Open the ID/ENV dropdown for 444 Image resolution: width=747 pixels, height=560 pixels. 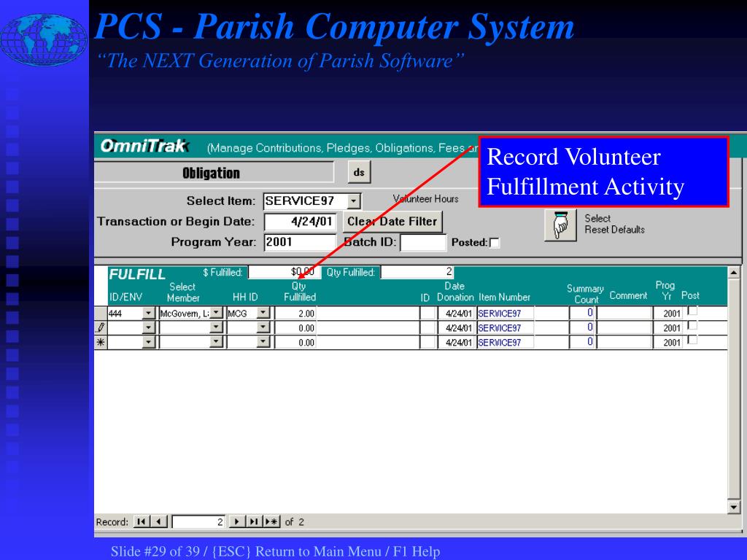149,313
